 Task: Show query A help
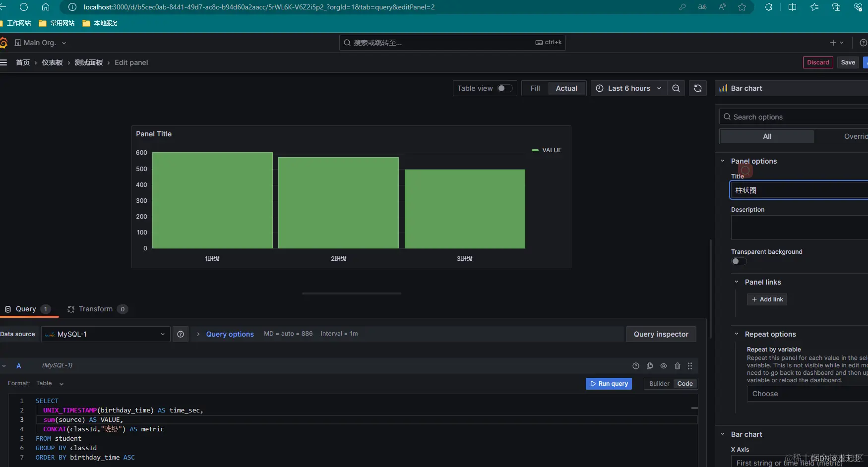[636, 366]
